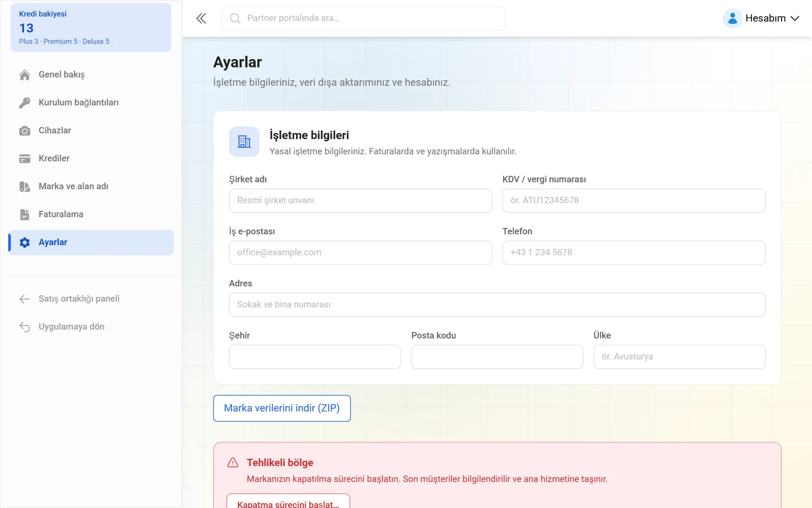Click the card icon beside Krediler

point(25,159)
